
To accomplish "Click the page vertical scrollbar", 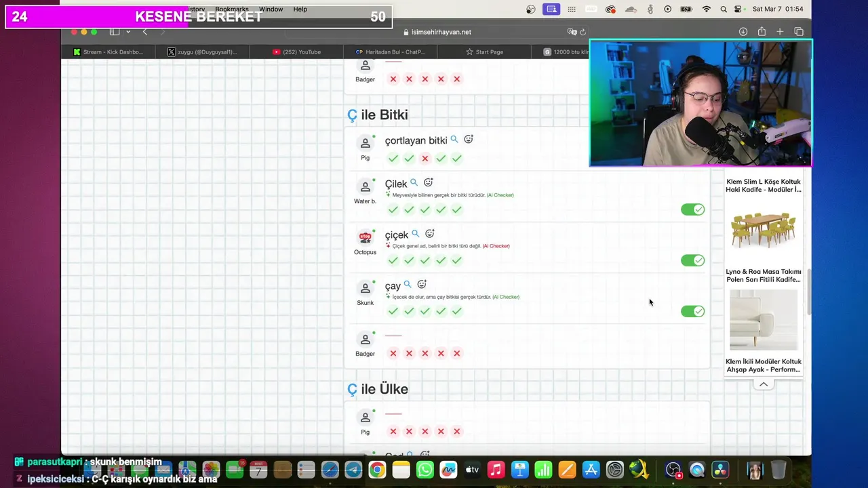I will click(x=808, y=291).
